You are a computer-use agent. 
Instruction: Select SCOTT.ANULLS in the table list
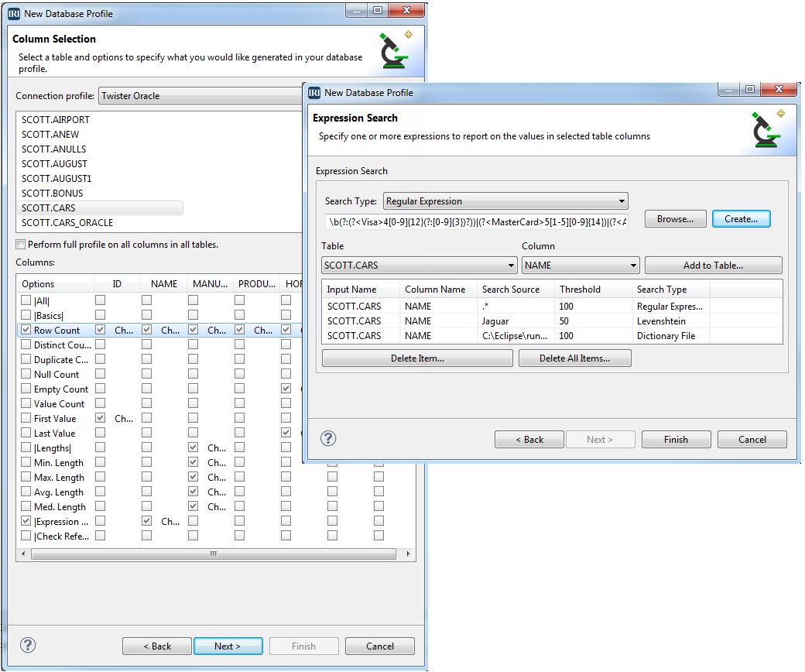[54, 149]
